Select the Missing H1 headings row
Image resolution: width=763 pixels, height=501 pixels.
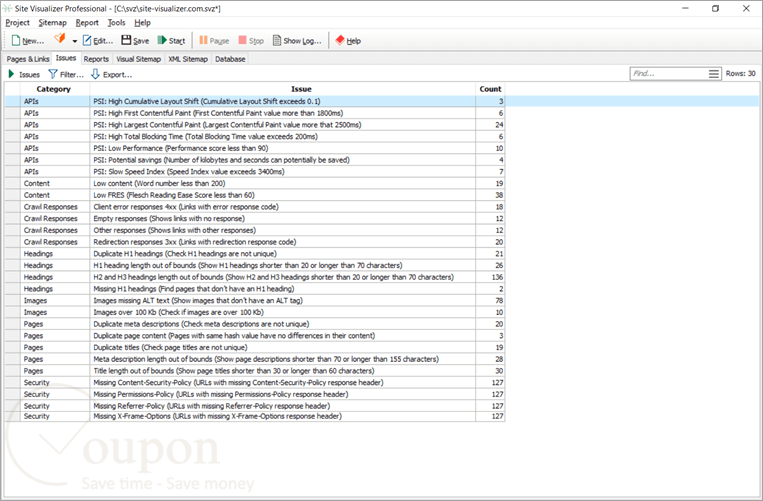click(x=255, y=288)
